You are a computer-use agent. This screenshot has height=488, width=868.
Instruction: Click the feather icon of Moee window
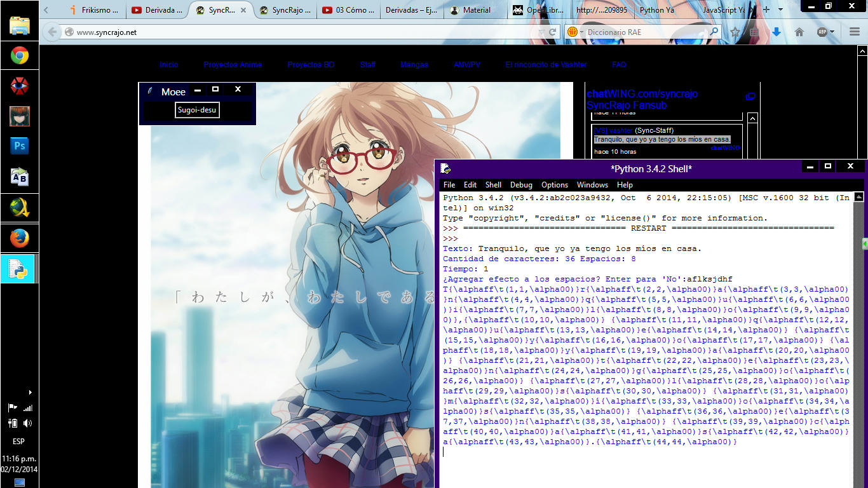tap(150, 91)
